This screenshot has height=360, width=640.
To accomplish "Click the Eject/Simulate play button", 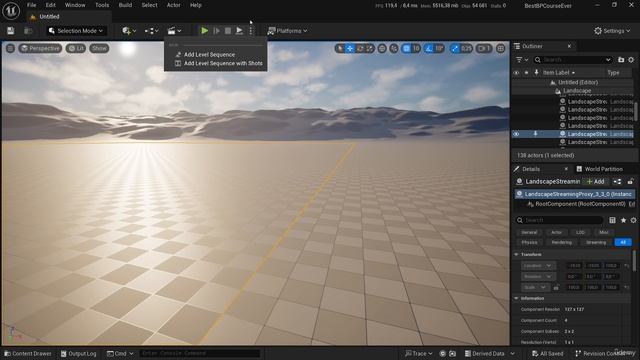I will coord(239,31).
